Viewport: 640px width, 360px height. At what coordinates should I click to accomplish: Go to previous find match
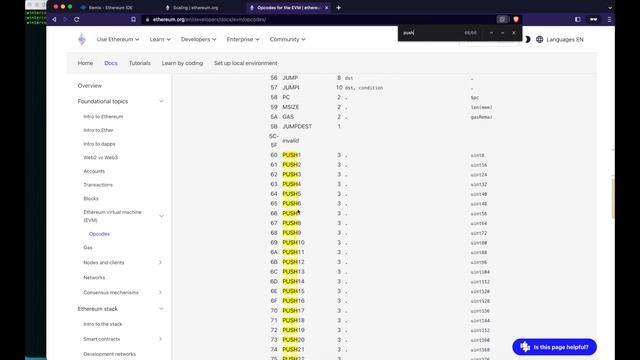tap(491, 33)
